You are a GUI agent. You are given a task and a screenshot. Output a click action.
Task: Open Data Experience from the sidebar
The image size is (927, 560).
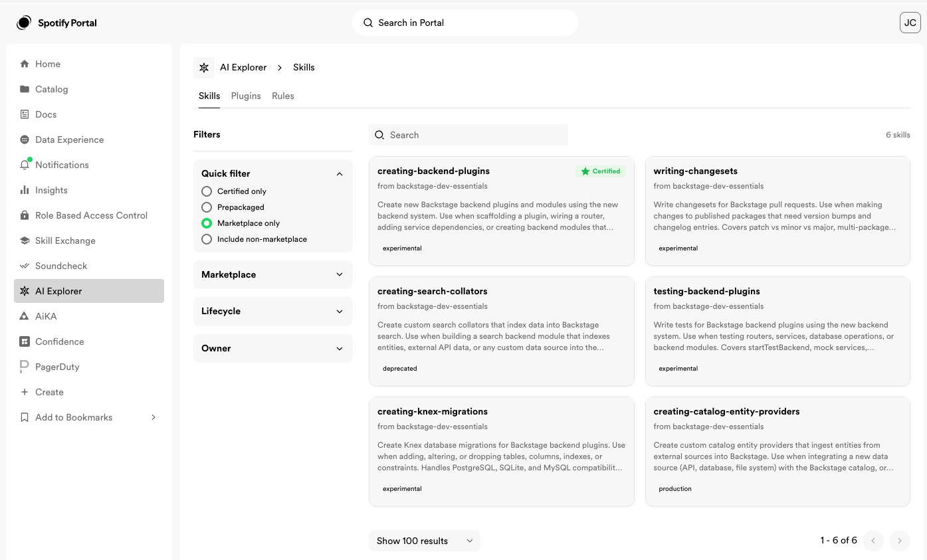click(x=89, y=140)
